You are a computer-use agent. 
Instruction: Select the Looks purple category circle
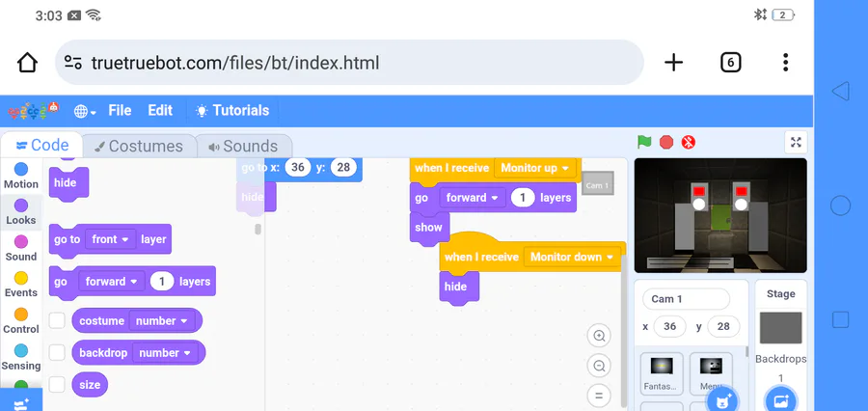(x=21, y=206)
